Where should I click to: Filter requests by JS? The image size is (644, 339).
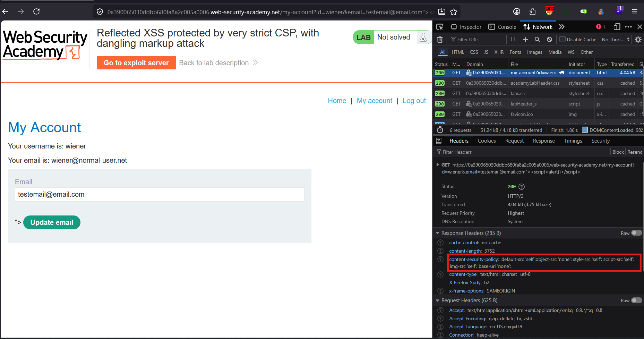[486, 52]
